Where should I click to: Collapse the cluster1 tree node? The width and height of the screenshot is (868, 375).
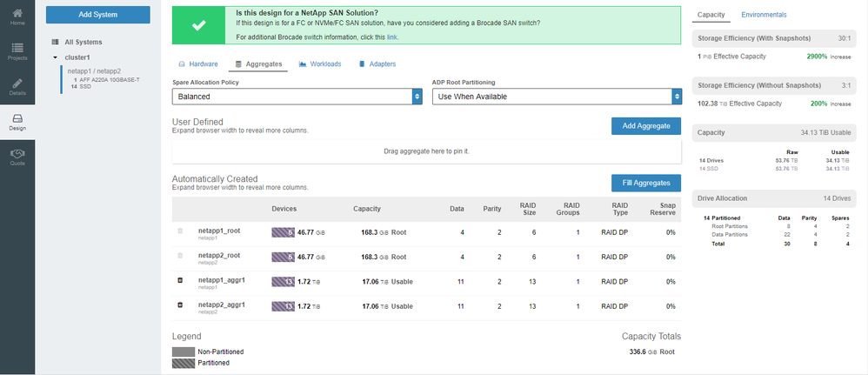click(x=56, y=57)
